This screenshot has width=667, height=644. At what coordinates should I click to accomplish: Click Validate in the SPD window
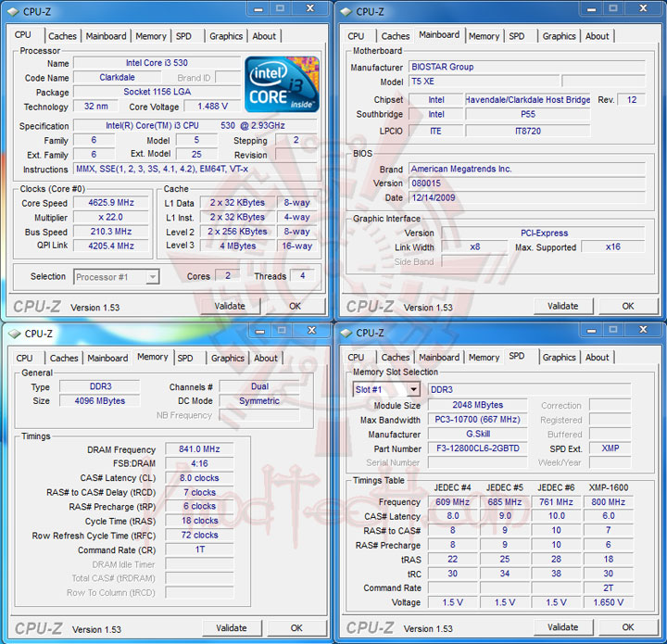click(x=563, y=627)
